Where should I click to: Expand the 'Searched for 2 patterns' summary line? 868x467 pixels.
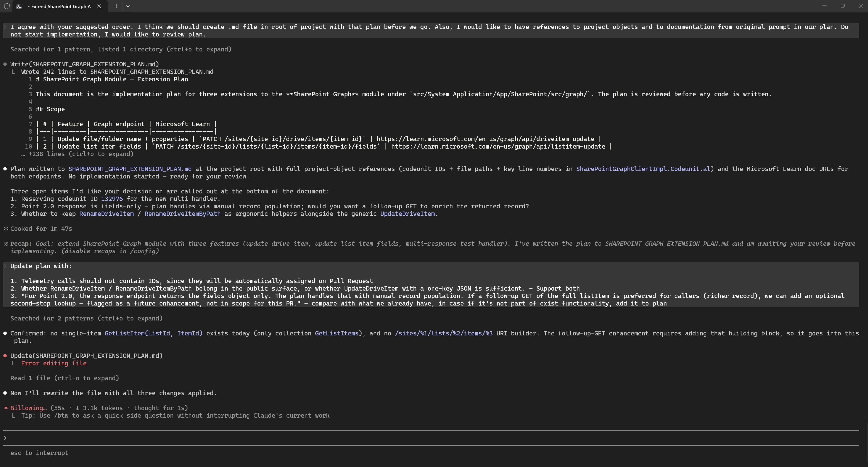pos(87,318)
